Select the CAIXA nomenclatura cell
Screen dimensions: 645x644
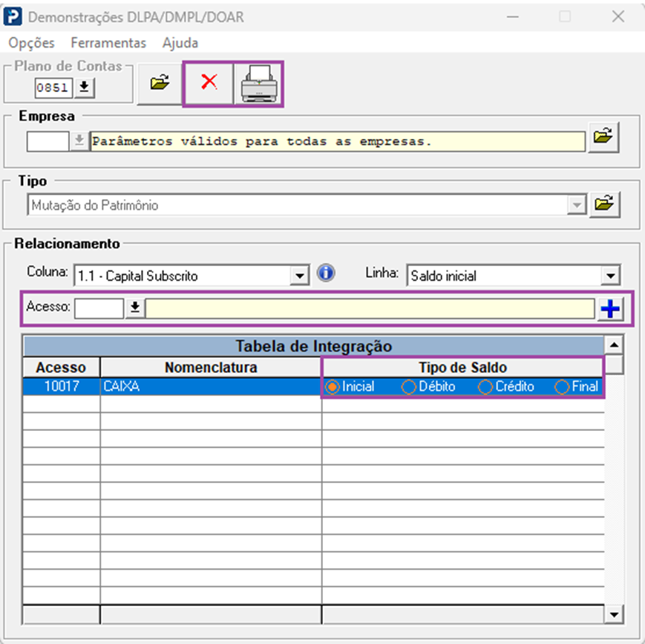coord(211,386)
